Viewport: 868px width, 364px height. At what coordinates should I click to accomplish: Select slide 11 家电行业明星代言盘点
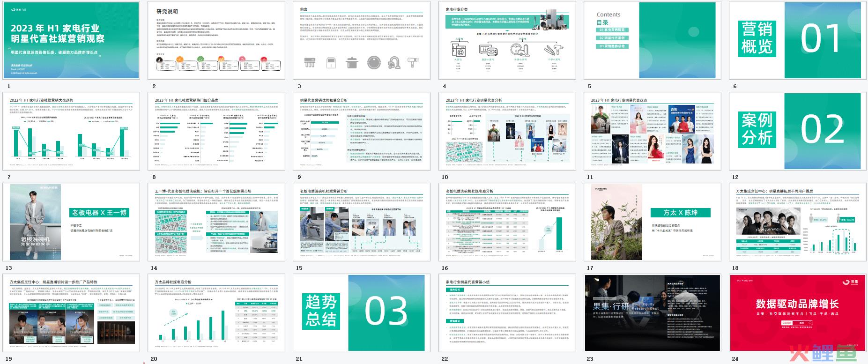click(653, 131)
